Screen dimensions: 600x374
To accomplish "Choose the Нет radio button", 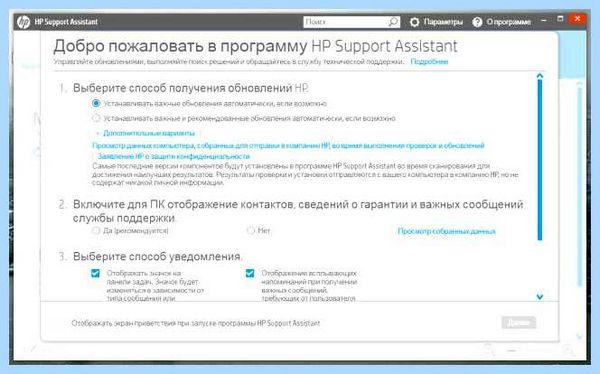I will (251, 230).
